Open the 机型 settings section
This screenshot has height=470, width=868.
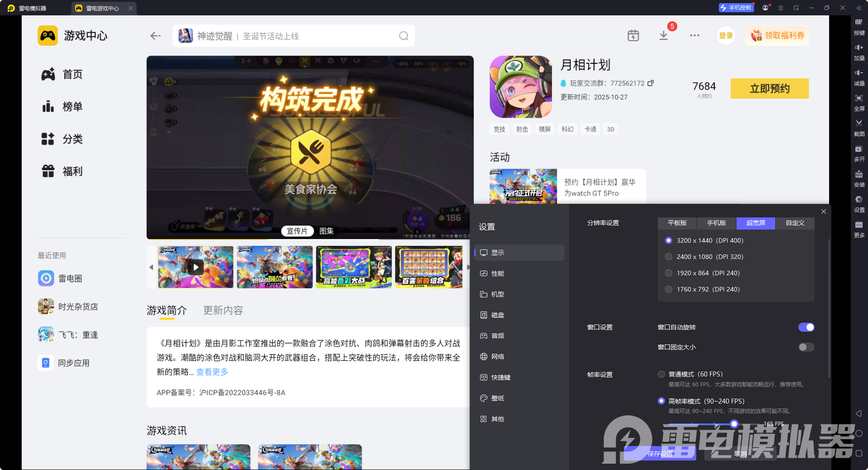(519, 294)
